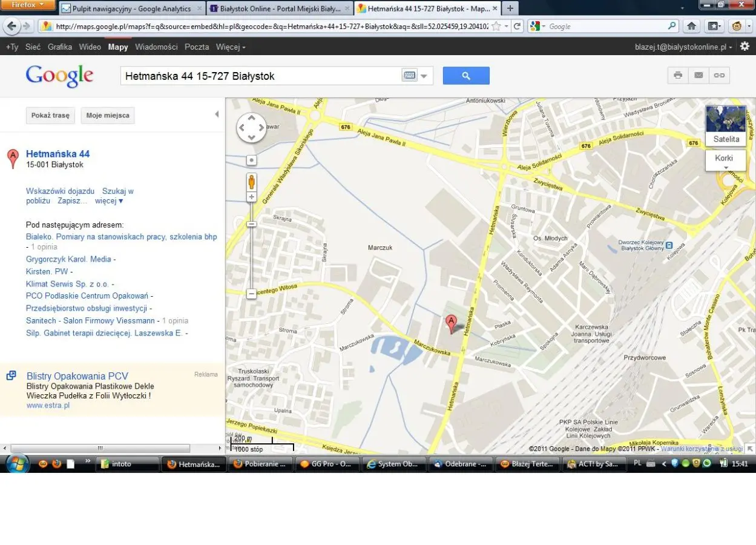Switch to Pulpit nawigacyjny - Google Analytics tab
756x545 pixels.
pyautogui.click(x=132, y=8)
